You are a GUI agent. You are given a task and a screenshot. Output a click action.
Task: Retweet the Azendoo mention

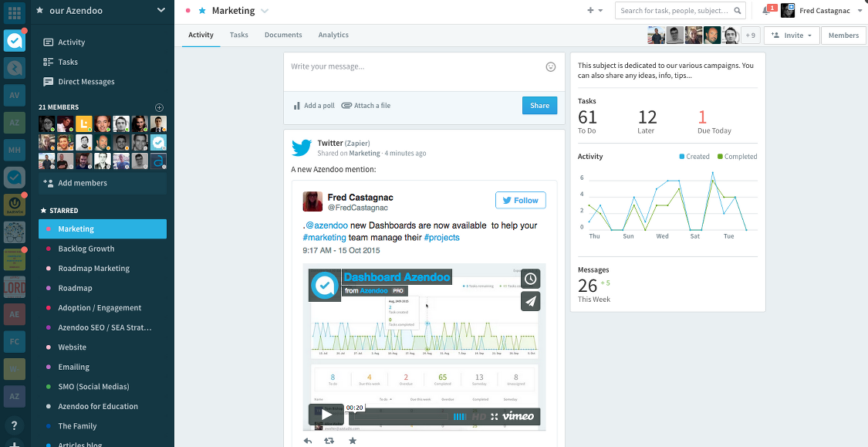(329, 441)
